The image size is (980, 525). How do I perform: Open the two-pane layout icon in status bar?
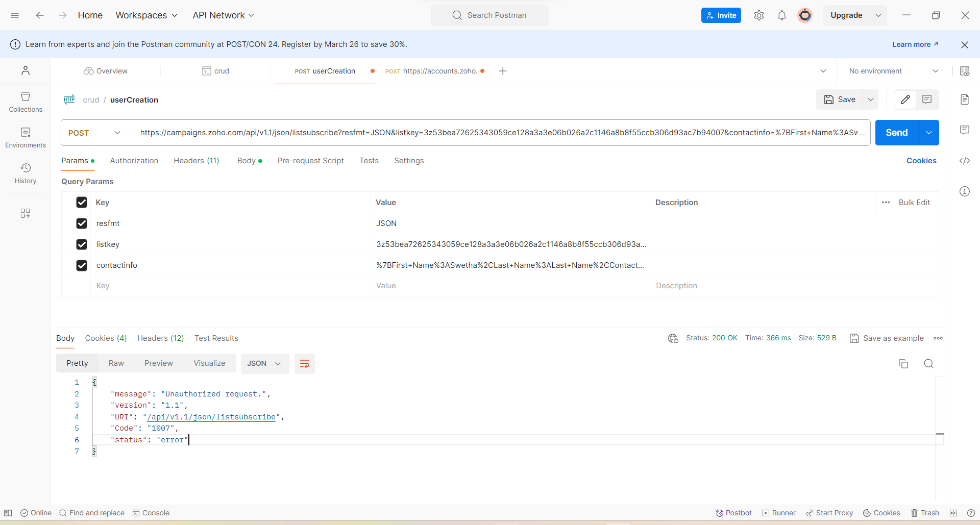[x=953, y=513]
